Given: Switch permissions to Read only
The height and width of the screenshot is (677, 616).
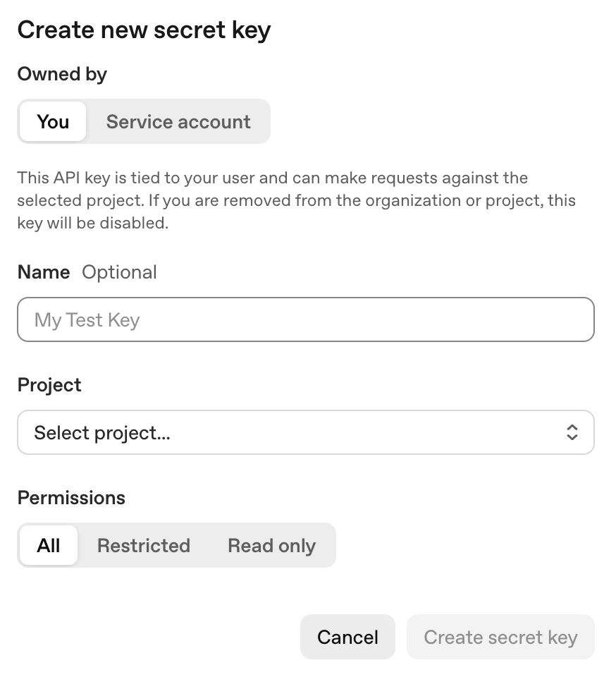Looking at the screenshot, I should [271, 545].
